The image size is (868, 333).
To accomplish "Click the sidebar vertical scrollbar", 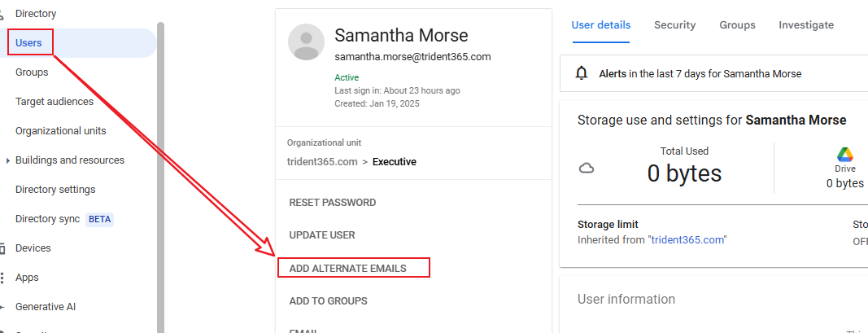I will point(160,163).
